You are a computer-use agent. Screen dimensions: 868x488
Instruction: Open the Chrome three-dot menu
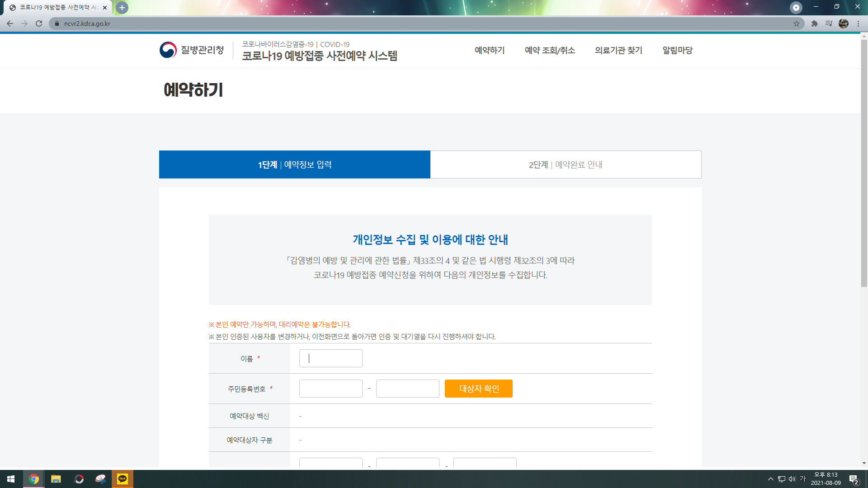click(x=858, y=23)
